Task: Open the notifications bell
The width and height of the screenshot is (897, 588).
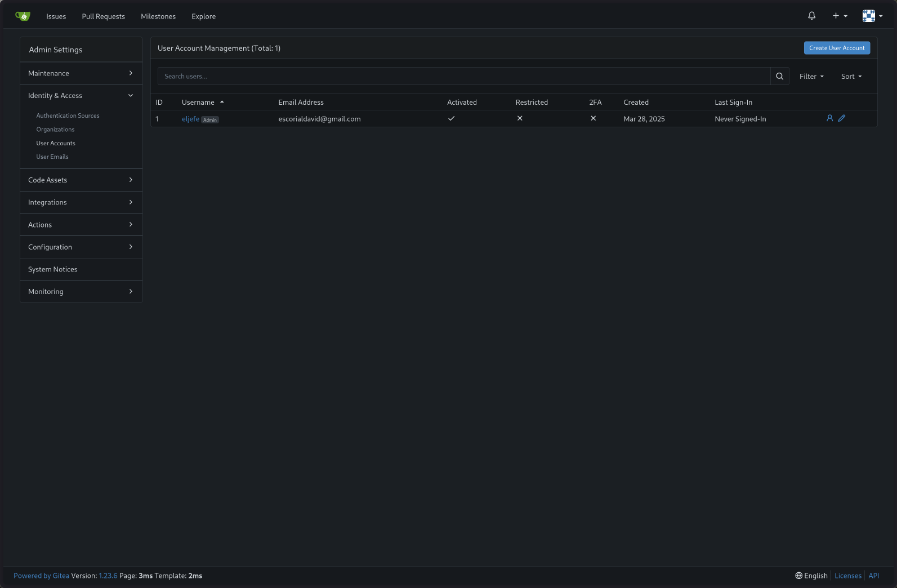Action: (811, 16)
